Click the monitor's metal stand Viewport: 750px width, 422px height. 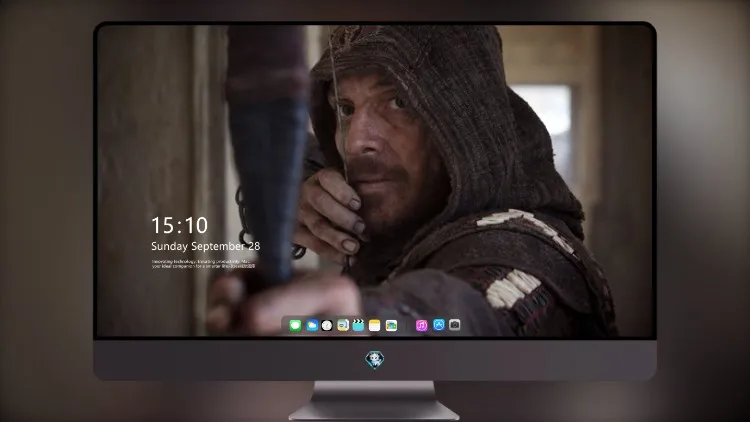coord(374,400)
